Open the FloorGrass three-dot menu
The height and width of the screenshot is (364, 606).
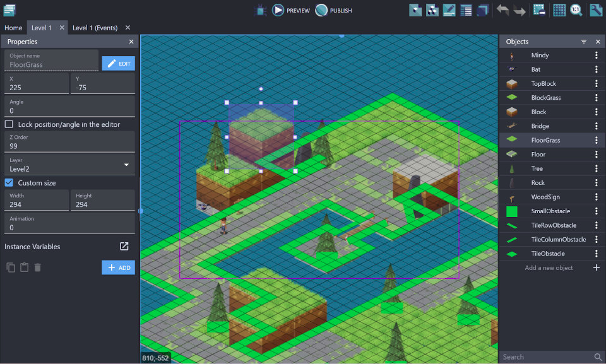click(596, 140)
